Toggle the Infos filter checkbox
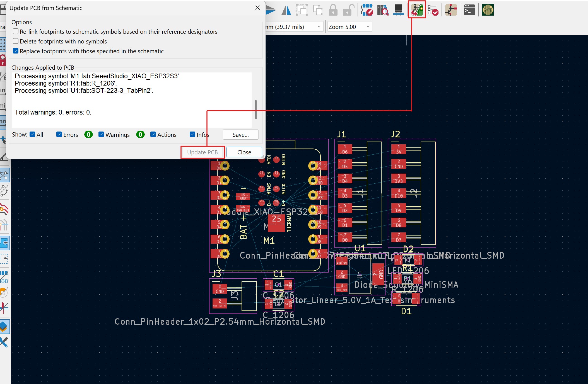The height and width of the screenshot is (384, 588). tap(192, 135)
